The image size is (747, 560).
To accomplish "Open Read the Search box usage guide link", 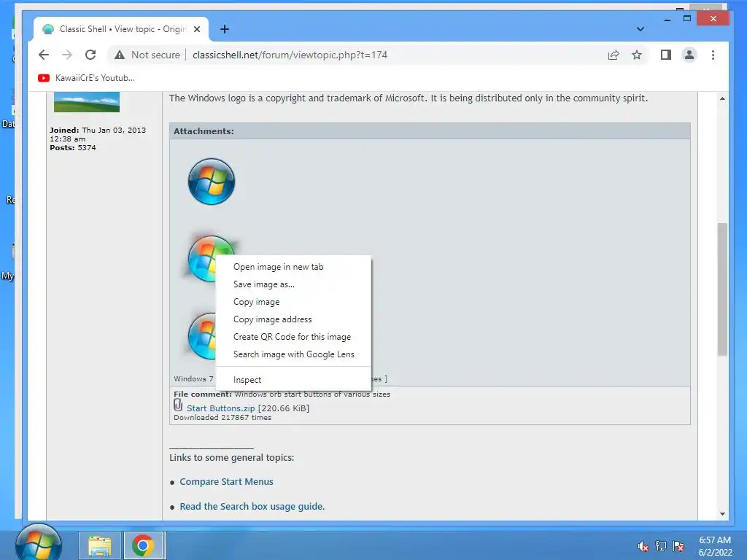I will click(x=252, y=507).
